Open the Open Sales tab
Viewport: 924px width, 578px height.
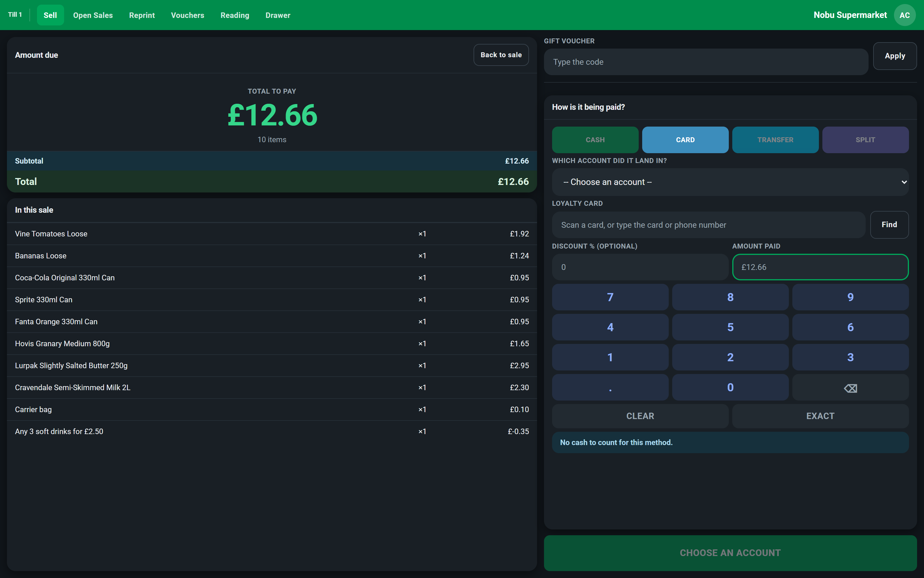[x=93, y=15]
